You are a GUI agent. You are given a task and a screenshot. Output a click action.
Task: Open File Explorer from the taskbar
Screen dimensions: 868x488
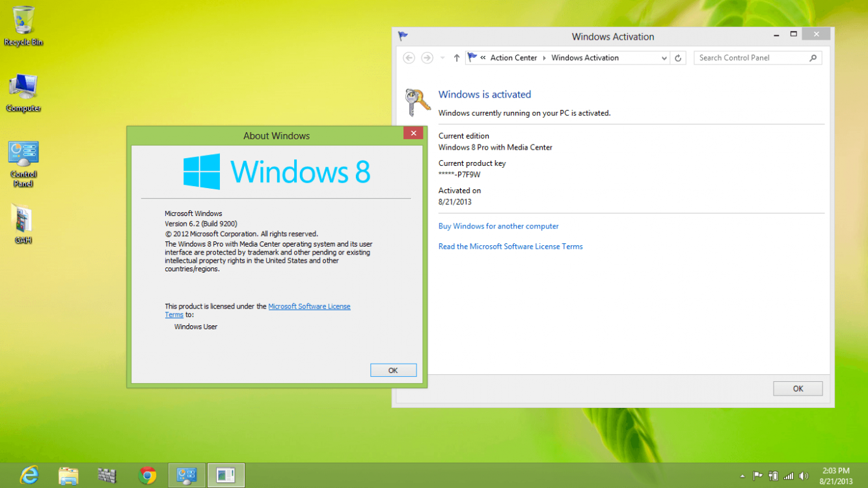(68, 476)
